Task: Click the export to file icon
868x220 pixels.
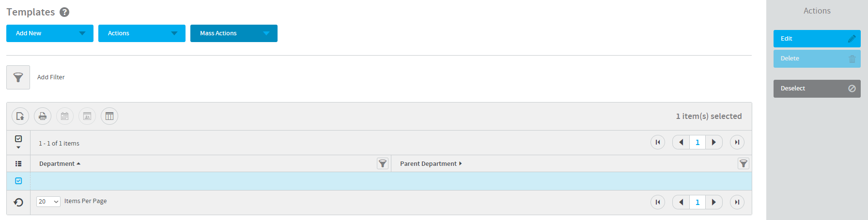Action: 20,116
